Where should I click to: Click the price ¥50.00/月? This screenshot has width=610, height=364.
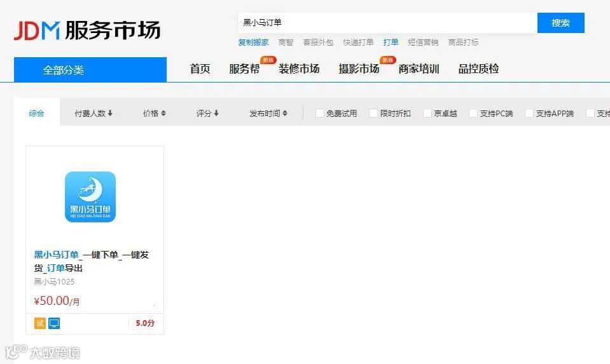tap(57, 301)
